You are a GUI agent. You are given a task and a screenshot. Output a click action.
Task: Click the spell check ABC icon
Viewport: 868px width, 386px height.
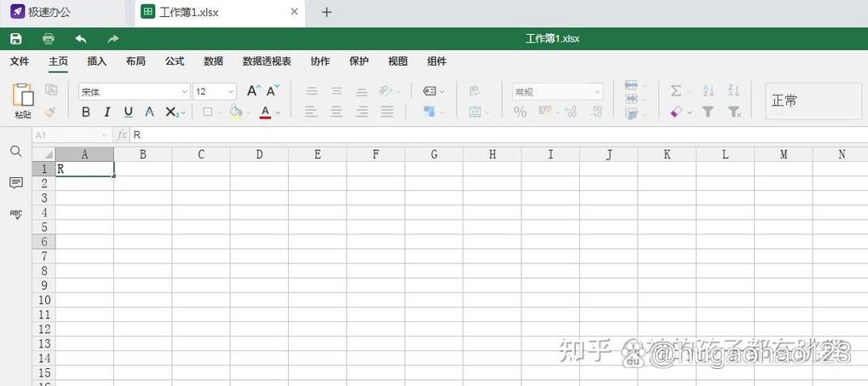pyautogui.click(x=16, y=215)
